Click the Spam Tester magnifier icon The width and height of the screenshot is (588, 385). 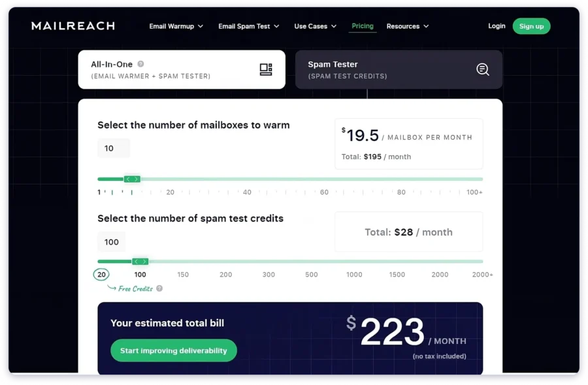[x=483, y=69]
